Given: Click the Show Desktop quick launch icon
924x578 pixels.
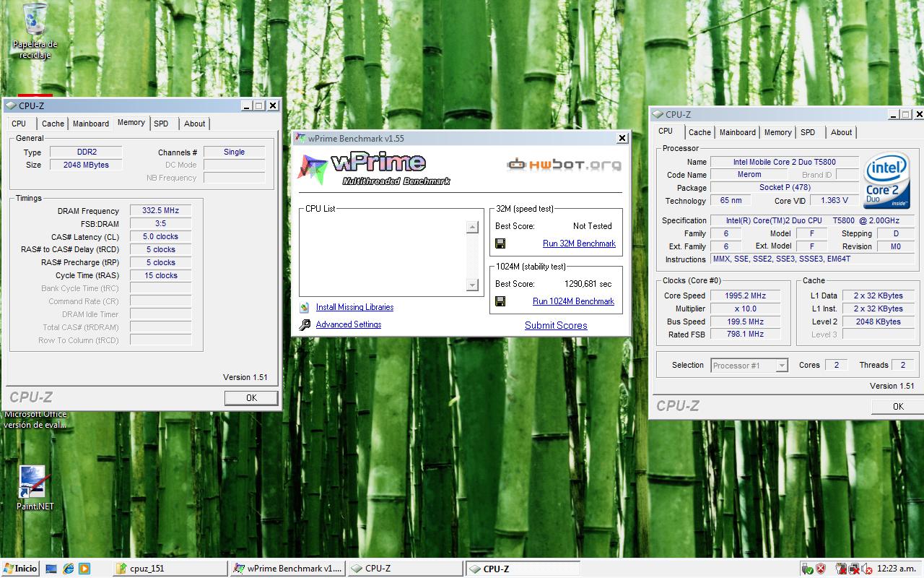Looking at the screenshot, I should 51,569.
